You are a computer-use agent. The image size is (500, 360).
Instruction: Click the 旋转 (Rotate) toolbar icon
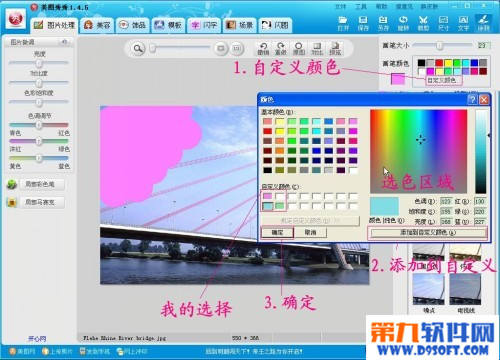click(403, 23)
